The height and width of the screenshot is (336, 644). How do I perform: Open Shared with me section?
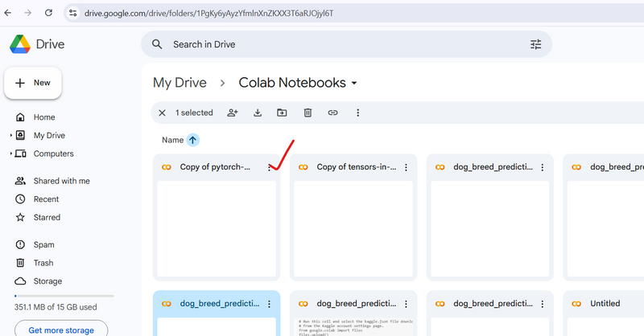pos(61,181)
